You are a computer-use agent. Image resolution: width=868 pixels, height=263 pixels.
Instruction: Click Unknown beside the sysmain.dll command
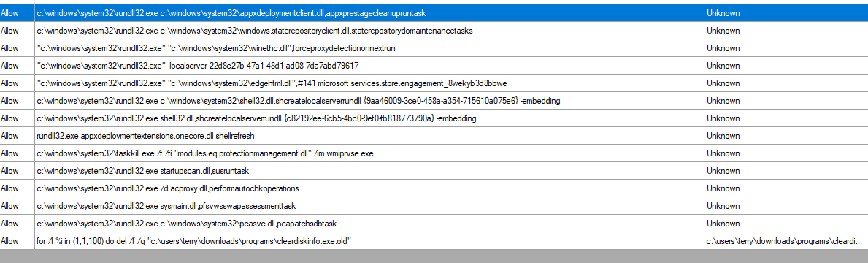click(723, 206)
